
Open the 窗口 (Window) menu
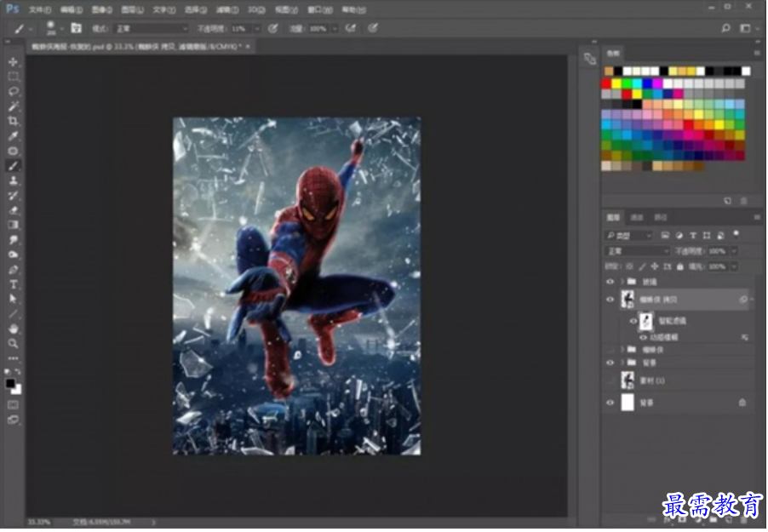tap(320, 9)
